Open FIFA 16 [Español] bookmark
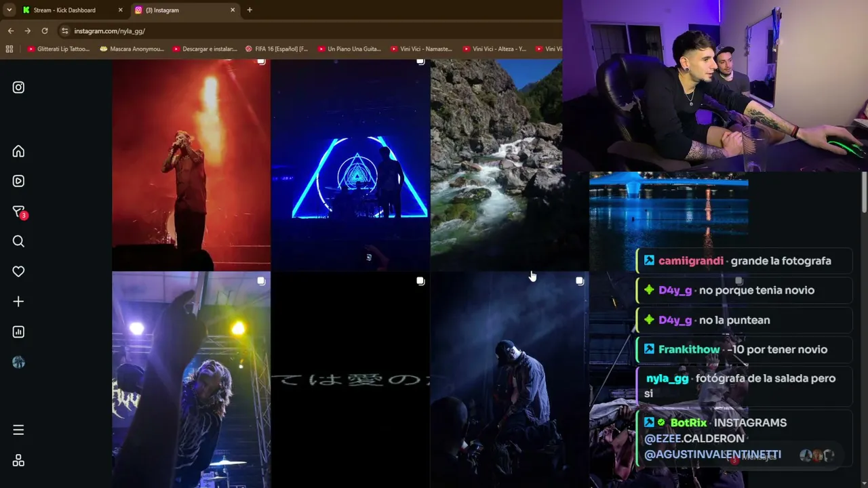 tap(277, 49)
